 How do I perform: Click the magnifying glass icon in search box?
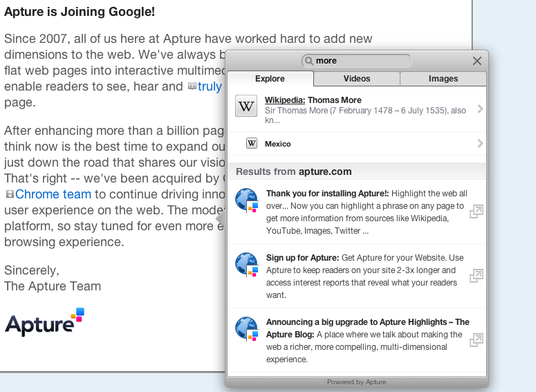308,61
